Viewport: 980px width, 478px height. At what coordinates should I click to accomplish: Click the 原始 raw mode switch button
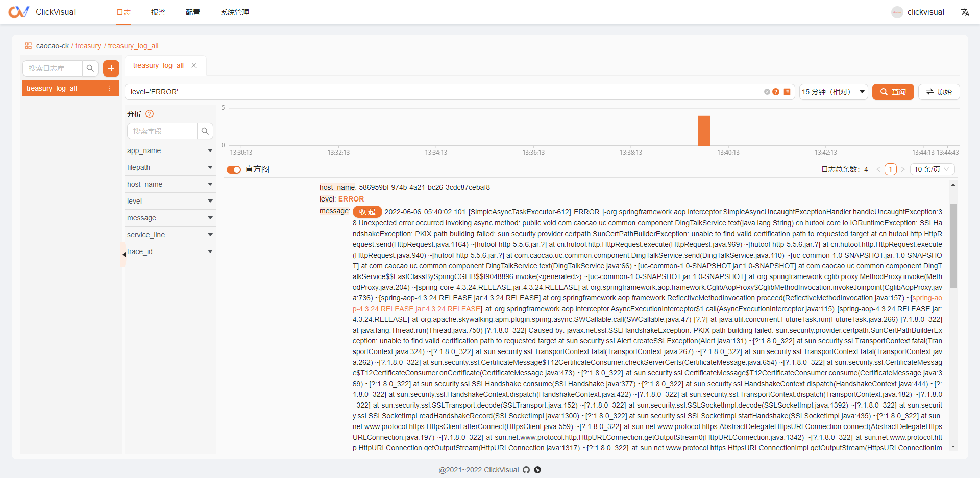939,92
